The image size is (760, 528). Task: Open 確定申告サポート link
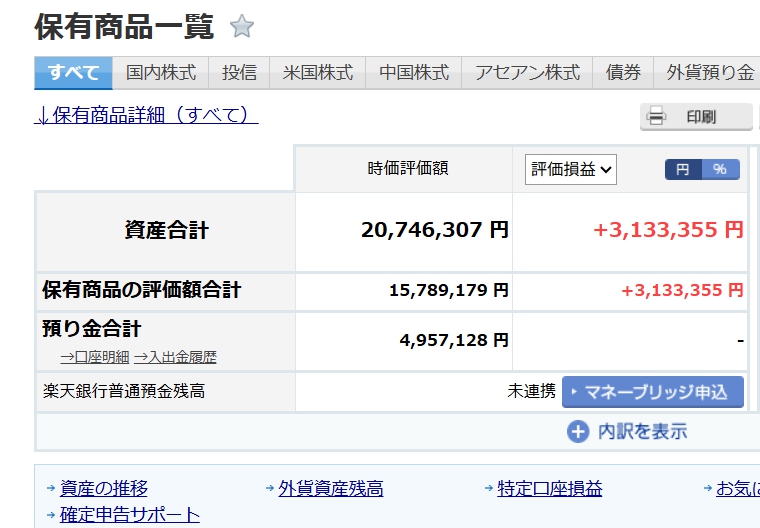pos(129,514)
